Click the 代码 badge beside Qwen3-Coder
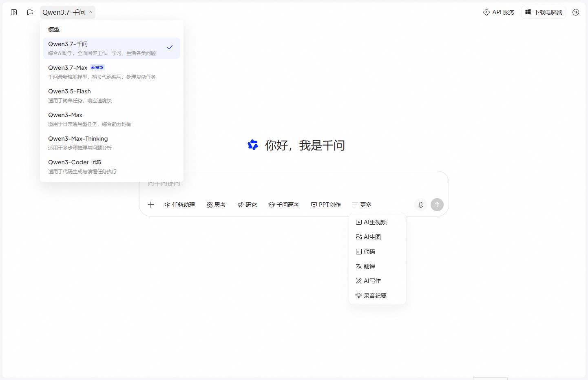This screenshot has width=588, height=380. pyautogui.click(x=97, y=162)
